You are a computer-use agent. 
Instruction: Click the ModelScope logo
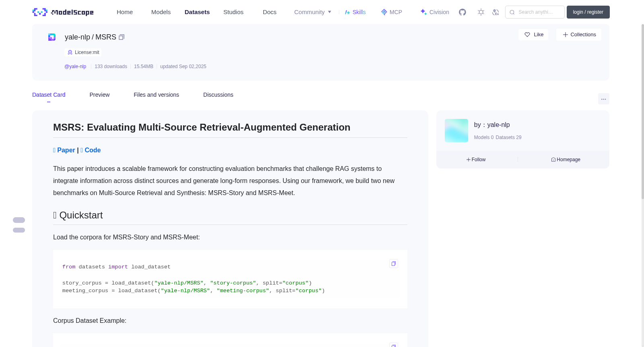click(63, 12)
